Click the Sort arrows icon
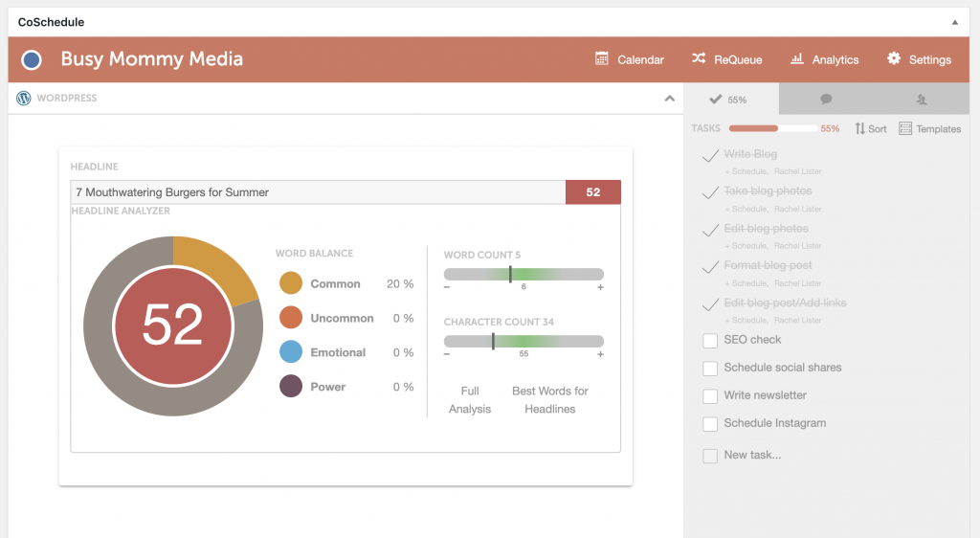The height and width of the screenshot is (538, 980). point(859,128)
